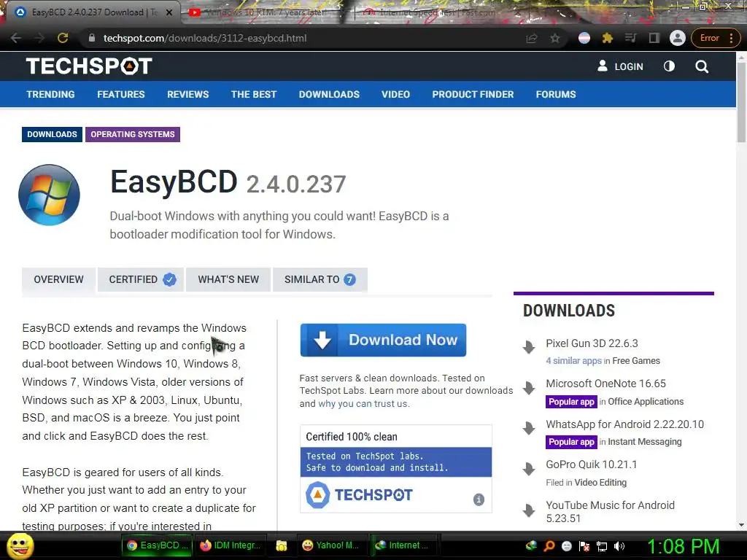Click download arrow beside WhatsApp for Android
The image size is (747, 560).
click(529, 428)
